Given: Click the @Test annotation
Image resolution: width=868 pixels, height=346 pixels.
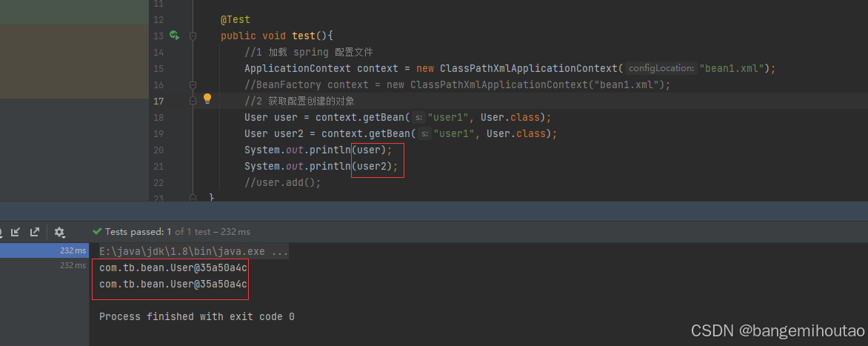Looking at the screenshot, I should (236, 19).
